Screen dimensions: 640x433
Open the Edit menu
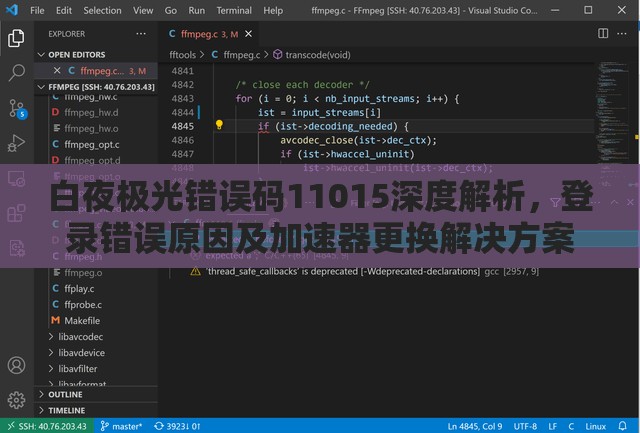click(x=64, y=10)
